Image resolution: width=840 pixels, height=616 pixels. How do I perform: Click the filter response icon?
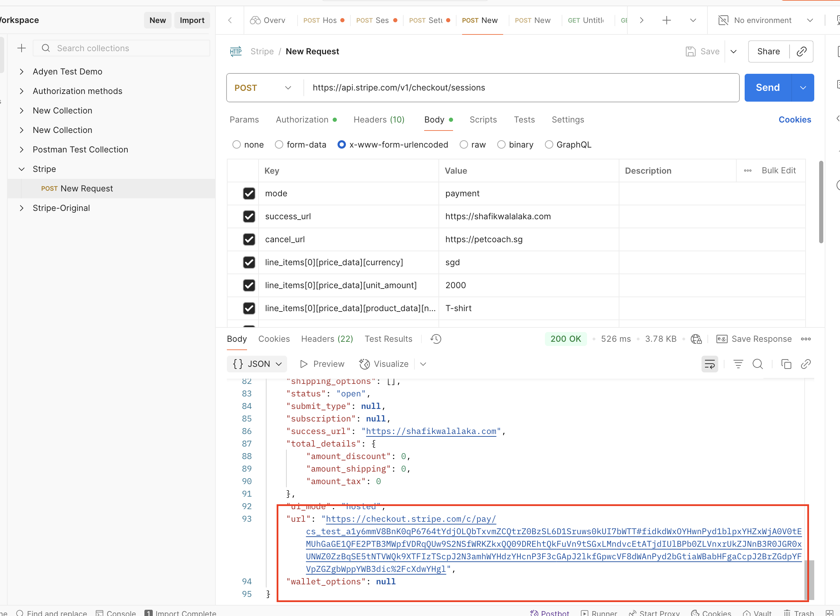point(738,364)
